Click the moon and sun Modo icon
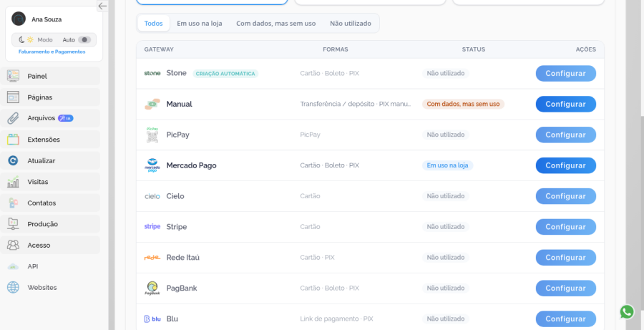The height and width of the screenshot is (330, 644). [26, 40]
